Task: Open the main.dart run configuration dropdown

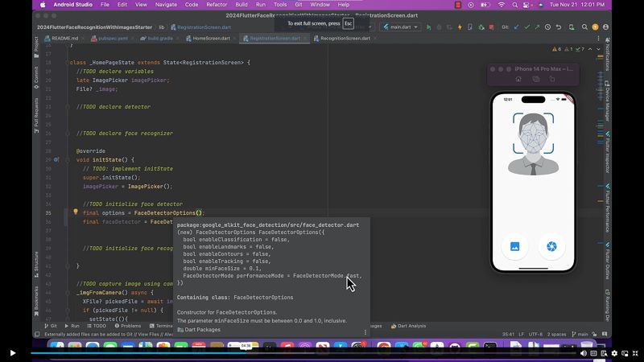Action: 400,27
